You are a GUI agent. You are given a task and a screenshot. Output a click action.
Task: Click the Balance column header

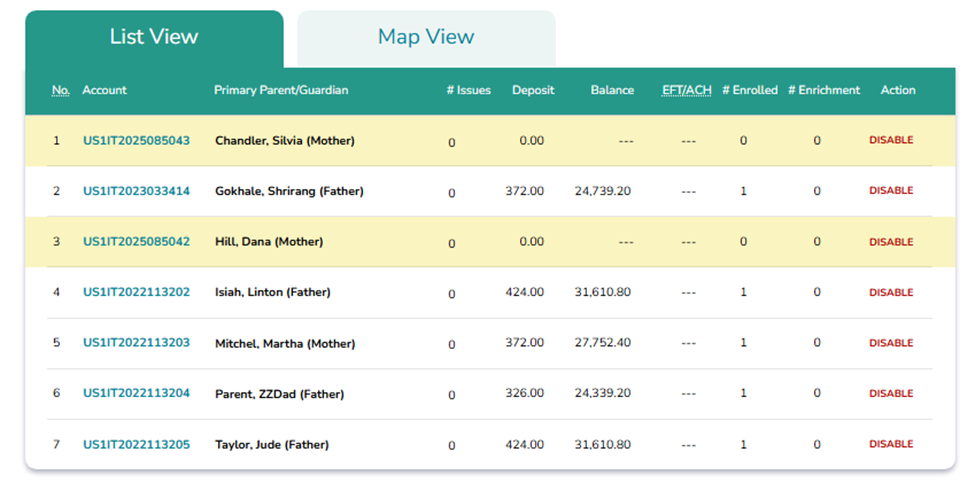pyautogui.click(x=612, y=90)
